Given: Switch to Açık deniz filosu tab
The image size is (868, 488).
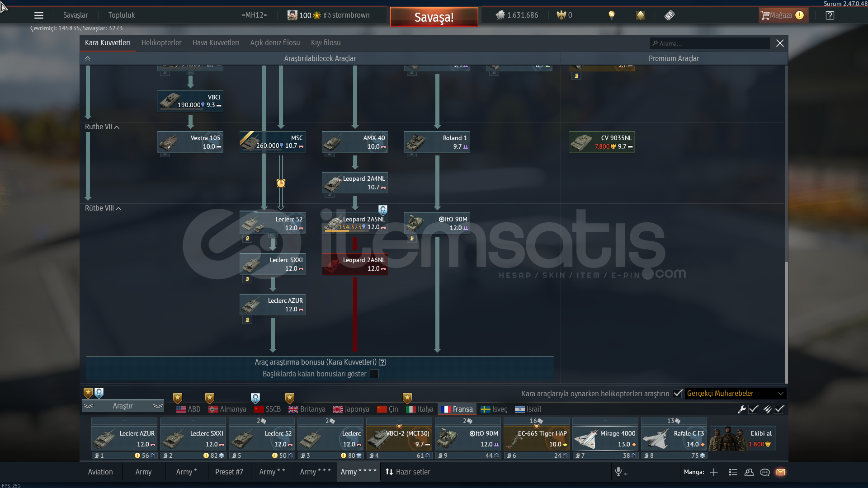Looking at the screenshot, I should pyautogui.click(x=275, y=43).
